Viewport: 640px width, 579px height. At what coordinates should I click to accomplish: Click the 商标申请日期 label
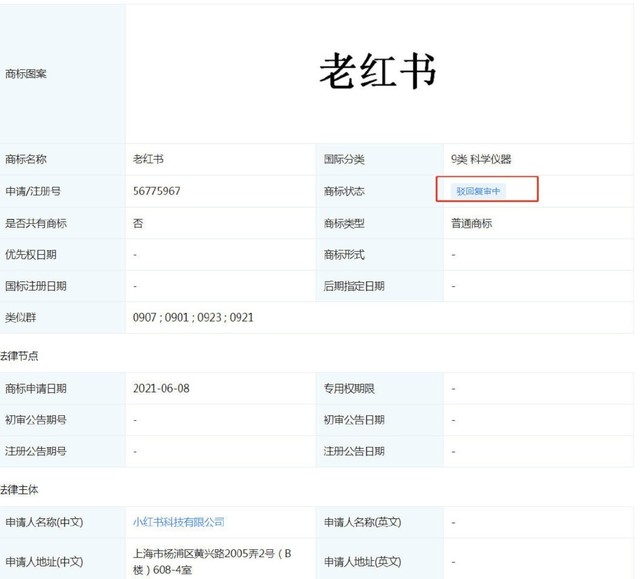(36, 388)
